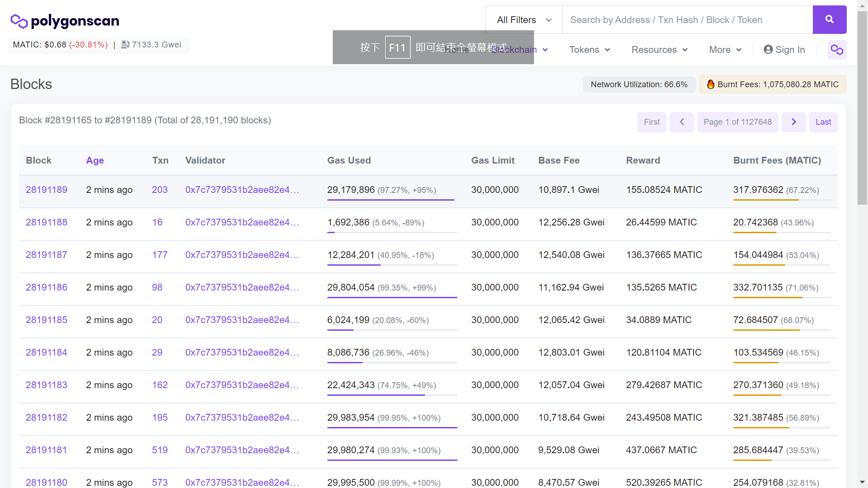This screenshot has height=488, width=868.
Task: Click the gas used progress bar for block 28191183
Action: (x=392, y=395)
